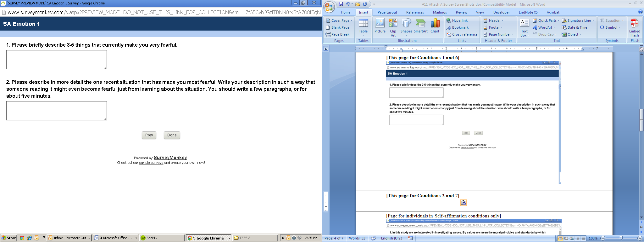Image resolution: width=644 pixels, height=242 pixels.
Task: Follow the sample surveys link
Action: [151, 163]
